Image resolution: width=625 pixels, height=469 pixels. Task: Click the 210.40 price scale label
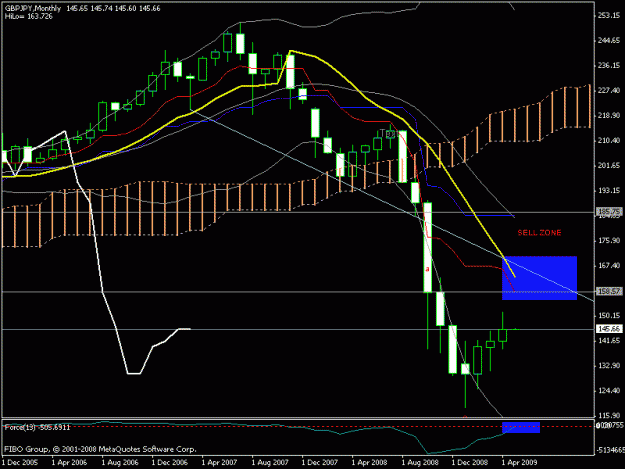click(609, 141)
